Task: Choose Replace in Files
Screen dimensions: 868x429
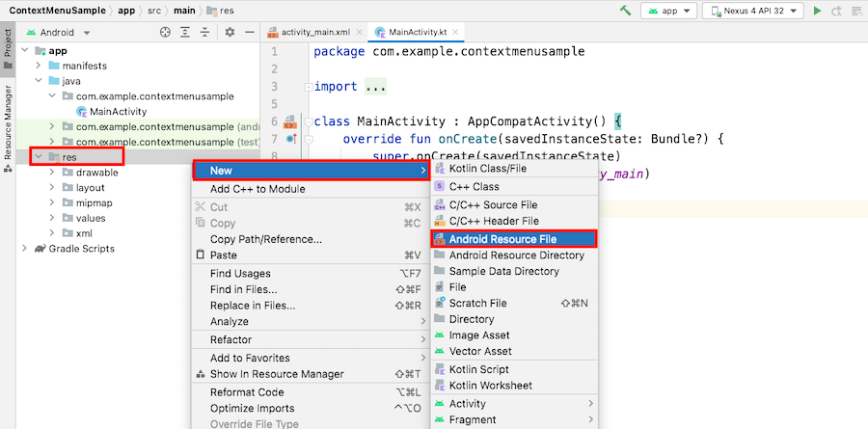Action: tap(312, 306)
